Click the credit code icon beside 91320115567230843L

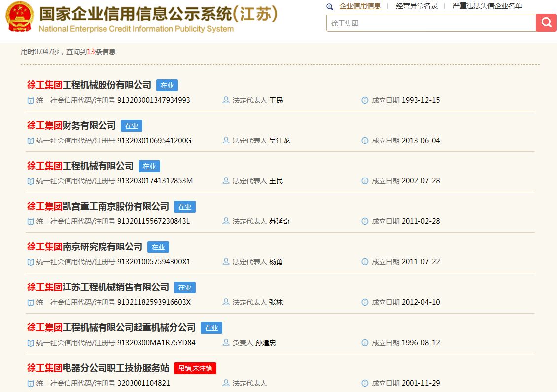pos(31,222)
